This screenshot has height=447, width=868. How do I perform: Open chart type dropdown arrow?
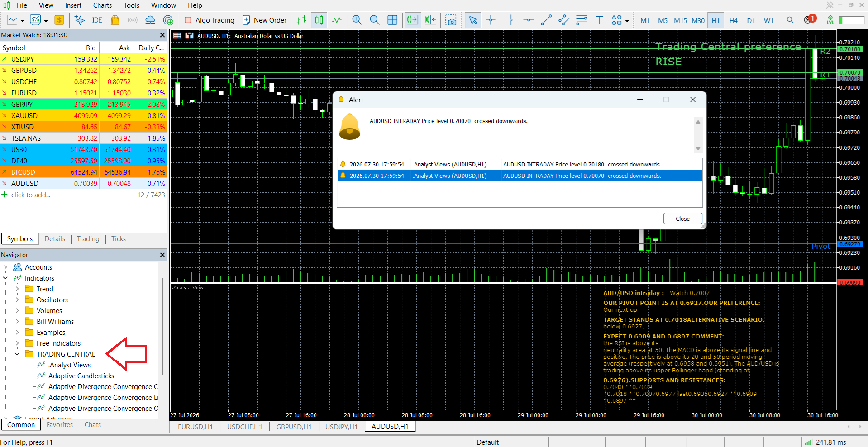(x=22, y=21)
